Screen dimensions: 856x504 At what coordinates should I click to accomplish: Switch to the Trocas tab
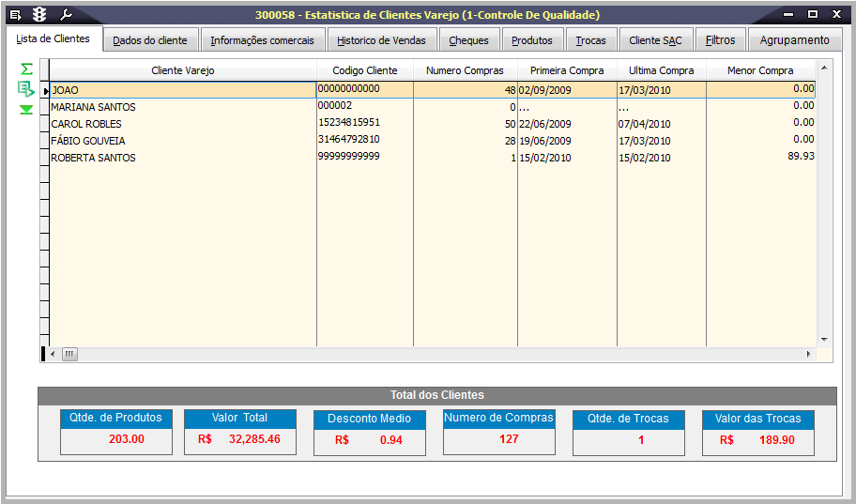point(591,40)
